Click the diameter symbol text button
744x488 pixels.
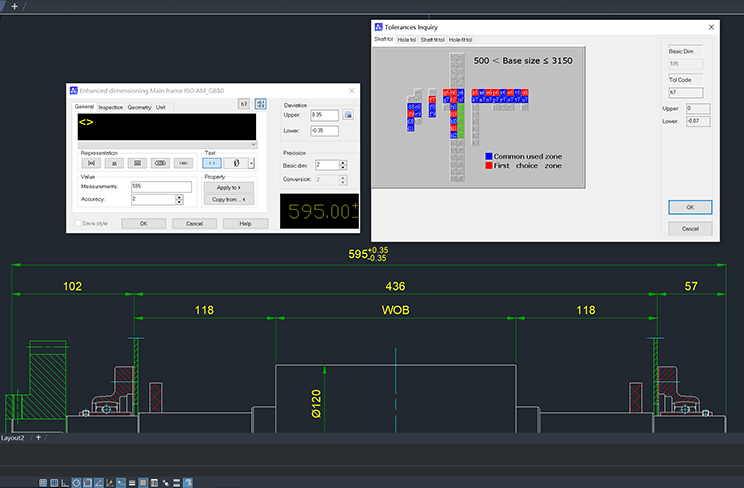click(236, 162)
